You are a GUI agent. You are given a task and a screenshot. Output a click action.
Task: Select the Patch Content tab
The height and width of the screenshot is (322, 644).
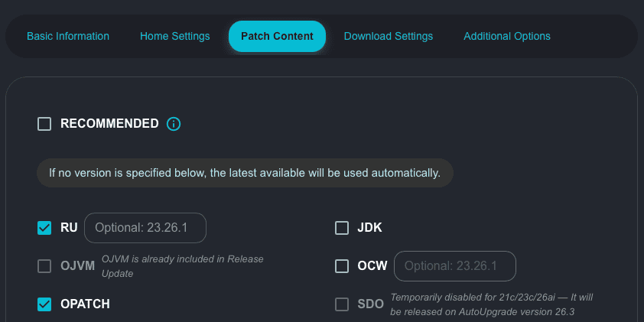tap(277, 36)
